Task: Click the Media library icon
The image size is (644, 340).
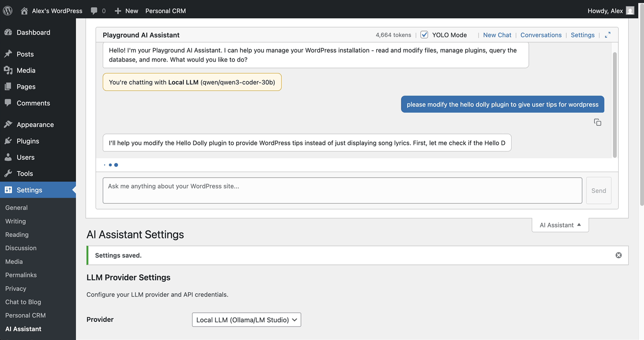Action: coord(10,70)
